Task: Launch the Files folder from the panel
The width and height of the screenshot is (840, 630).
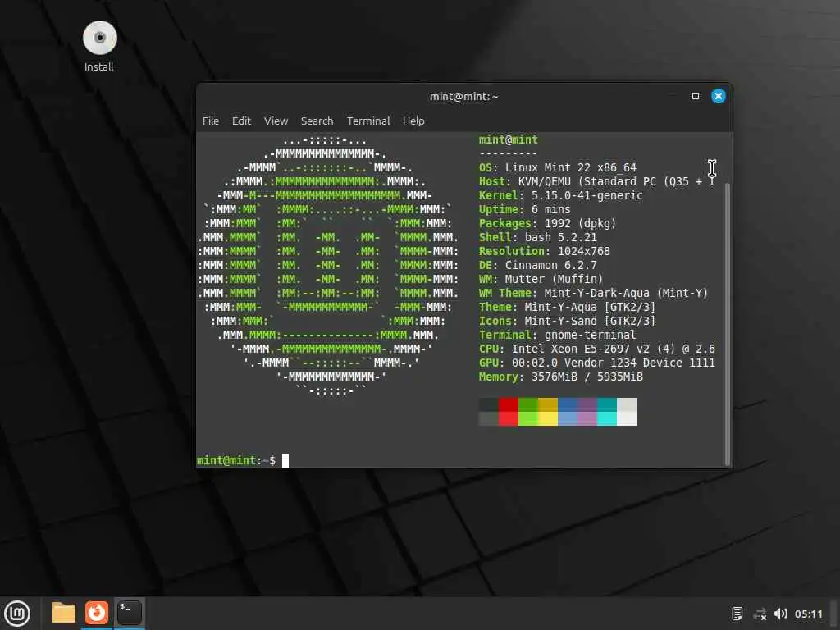Action: [64, 613]
